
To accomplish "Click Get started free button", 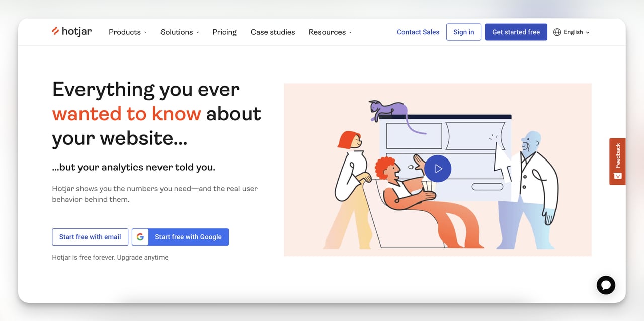I will tap(516, 32).
